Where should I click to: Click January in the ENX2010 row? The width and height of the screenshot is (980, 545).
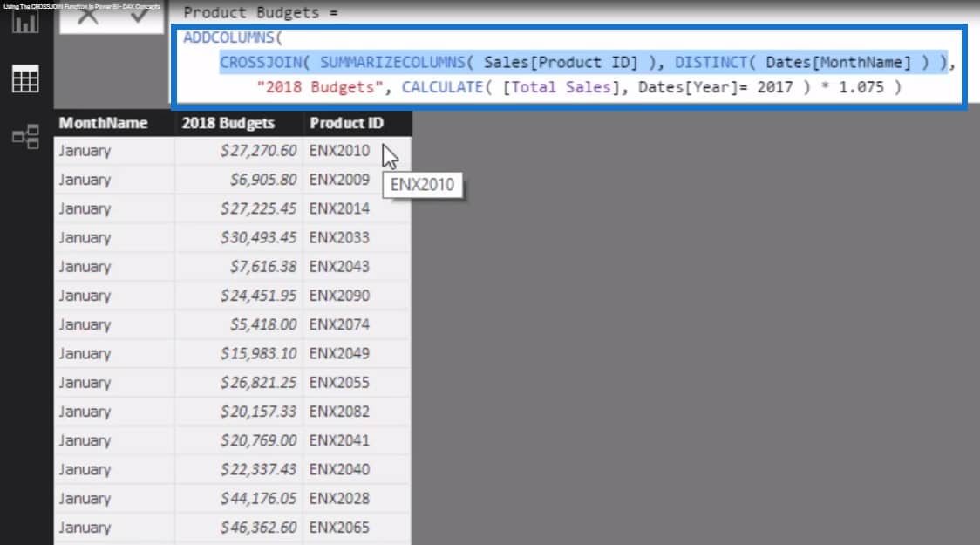click(x=85, y=151)
